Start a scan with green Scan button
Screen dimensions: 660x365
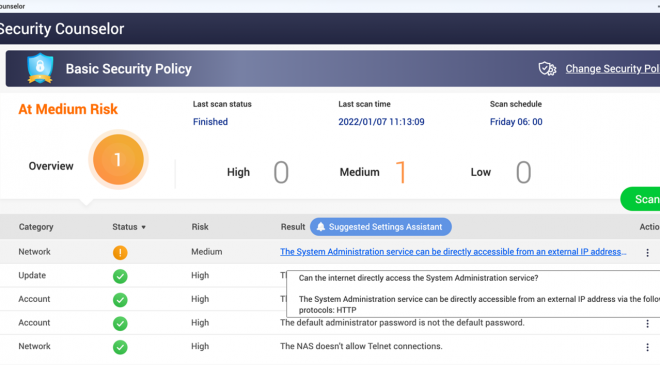click(640, 199)
